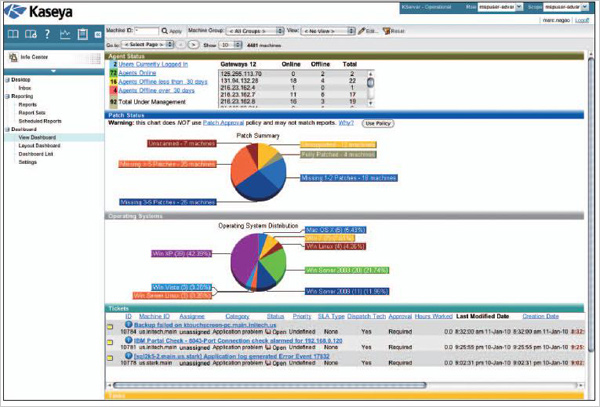Click yellow note icon of ticket 10778
The width and height of the screenshot is (600, 407).
(x=110, y=358)
